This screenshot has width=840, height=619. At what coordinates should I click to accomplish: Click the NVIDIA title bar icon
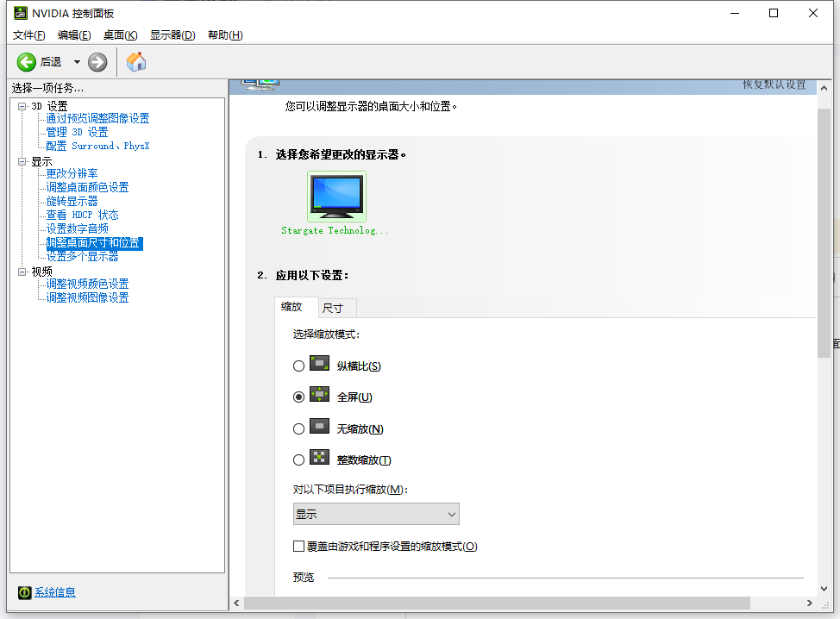click(21, 13)
